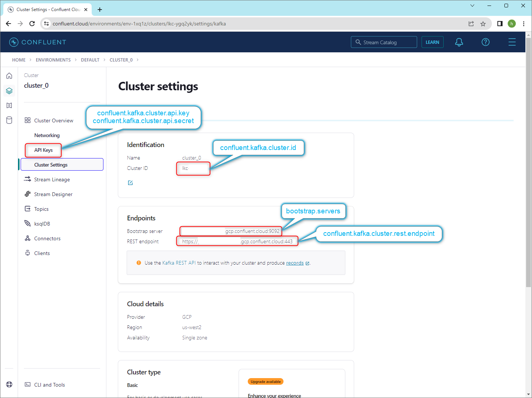Open the help question mark icon
Viewport: 532px width, 398px height.
pos(486,42)
